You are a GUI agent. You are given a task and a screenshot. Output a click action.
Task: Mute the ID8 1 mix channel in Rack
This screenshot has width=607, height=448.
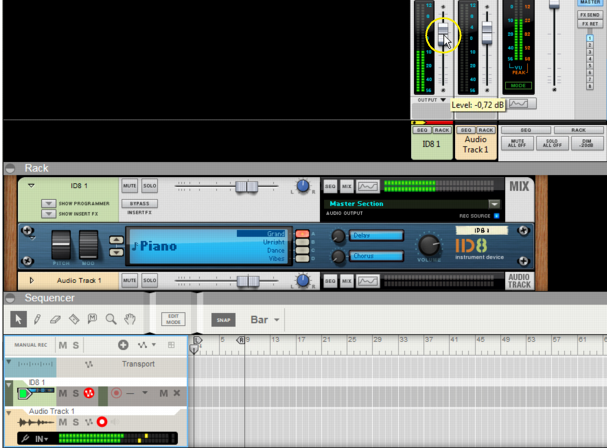click(x=129, y=186)
